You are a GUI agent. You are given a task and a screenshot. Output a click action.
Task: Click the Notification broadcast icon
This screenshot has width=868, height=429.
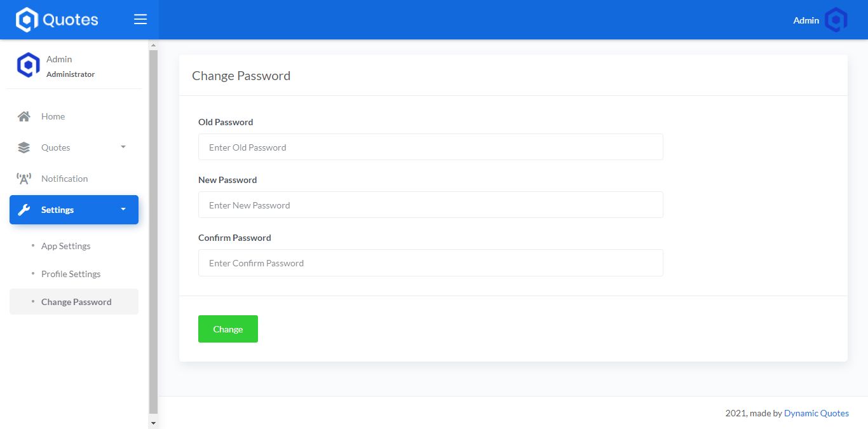[x=24, y=179]
